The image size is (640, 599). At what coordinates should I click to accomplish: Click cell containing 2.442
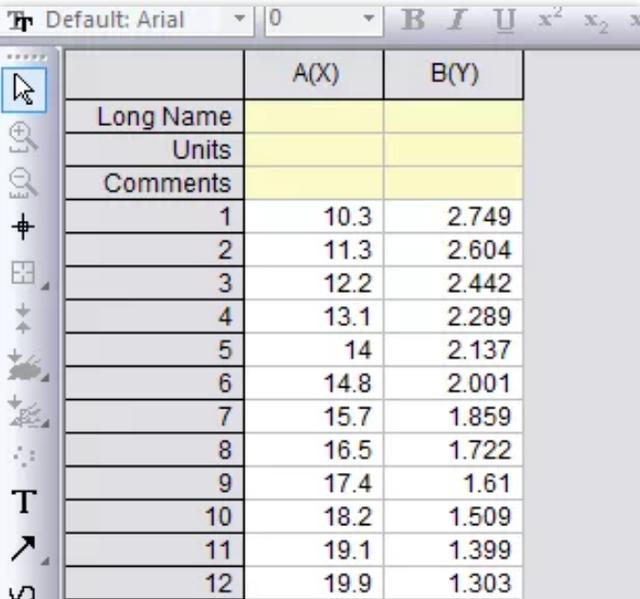(453, 283)
